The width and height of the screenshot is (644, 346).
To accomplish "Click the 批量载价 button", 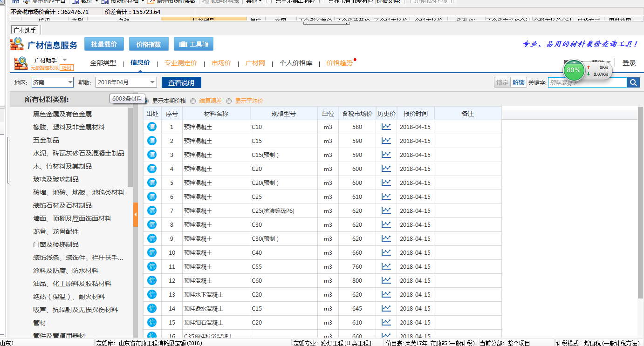I will 104,44.
